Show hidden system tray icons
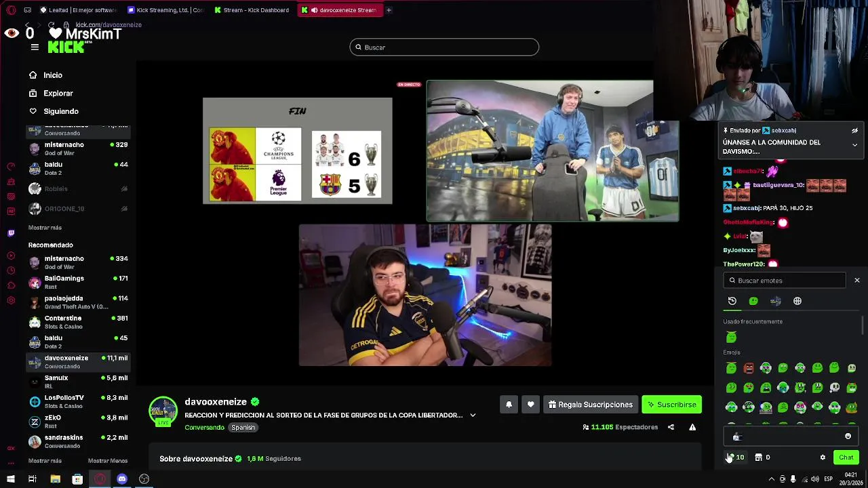This screenshot has width=868, height=488. 771,479
